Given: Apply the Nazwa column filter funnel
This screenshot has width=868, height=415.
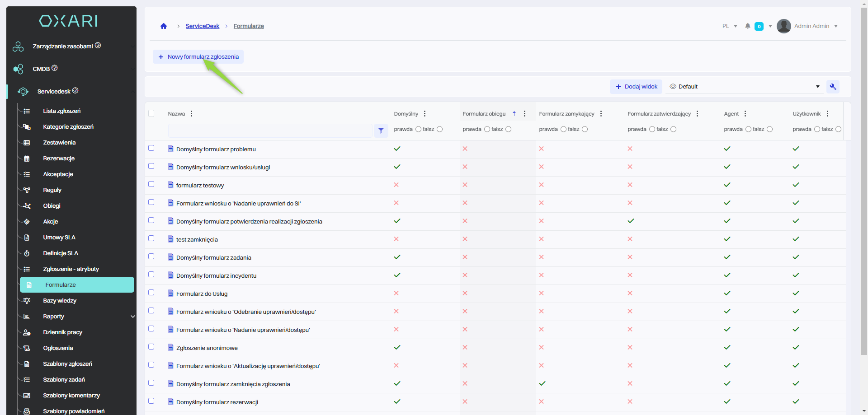Looking at the screenshot, I should tap(381, 131).
